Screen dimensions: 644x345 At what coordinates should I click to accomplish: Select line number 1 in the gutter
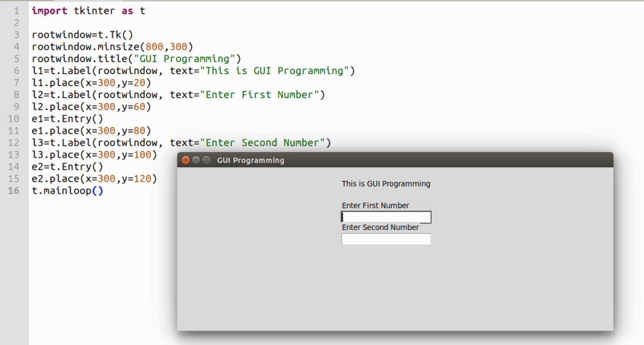(16, 11)
